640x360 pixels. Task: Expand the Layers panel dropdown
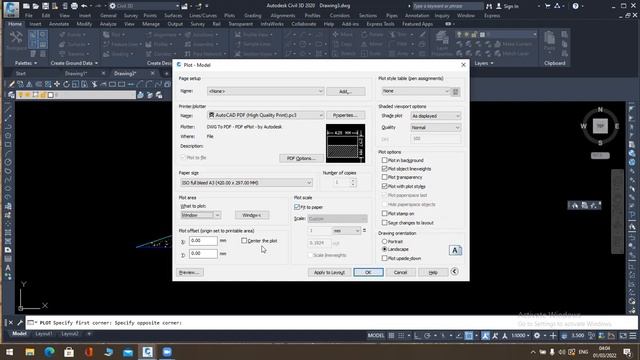[484, 63]
